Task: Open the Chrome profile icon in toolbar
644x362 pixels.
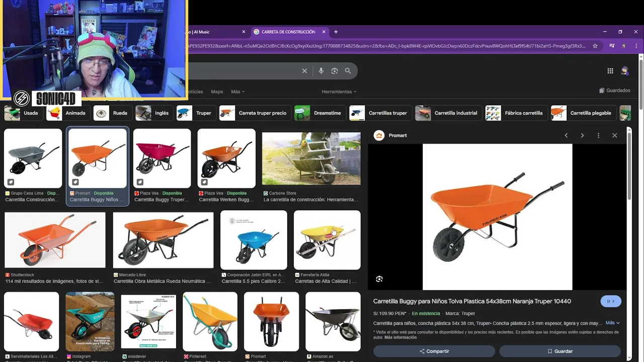Action: point(624,46)
